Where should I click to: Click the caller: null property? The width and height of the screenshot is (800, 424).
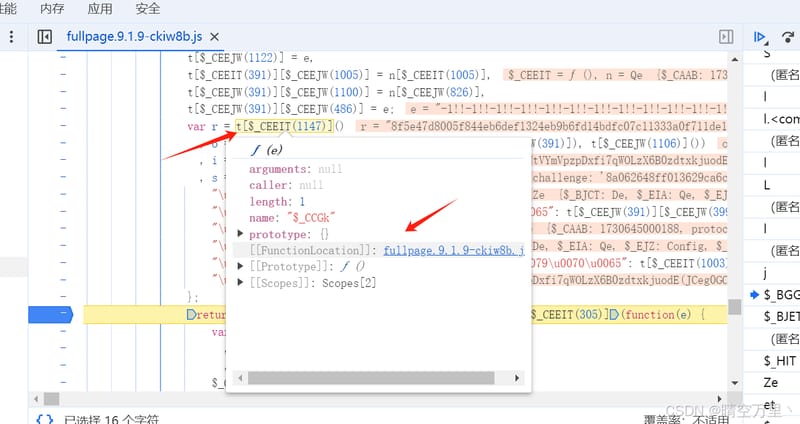tap(286, 185)
